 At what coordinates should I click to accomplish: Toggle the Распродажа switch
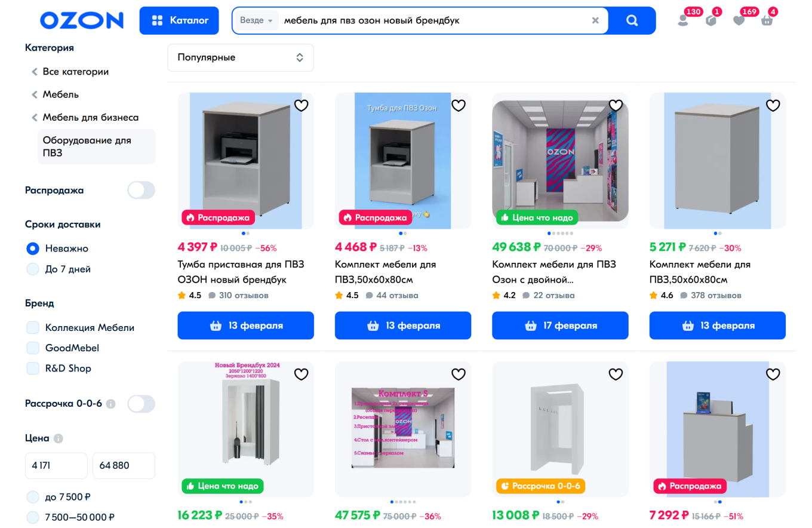pos(142,191)
